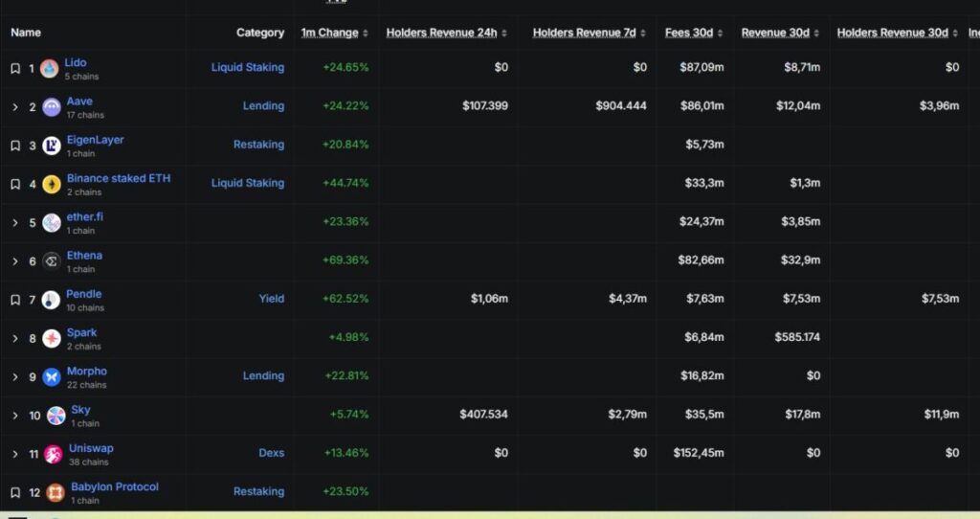The width and height of the screenshot is (980, 519).
Task: Open Restaking category in Babylon Protocol row
Action: point(258,491)
